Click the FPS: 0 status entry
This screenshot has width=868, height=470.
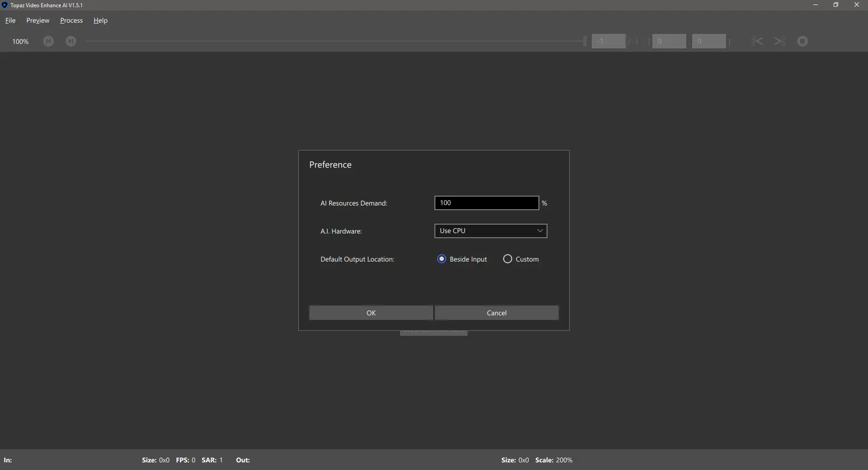[x=186, y=460]
